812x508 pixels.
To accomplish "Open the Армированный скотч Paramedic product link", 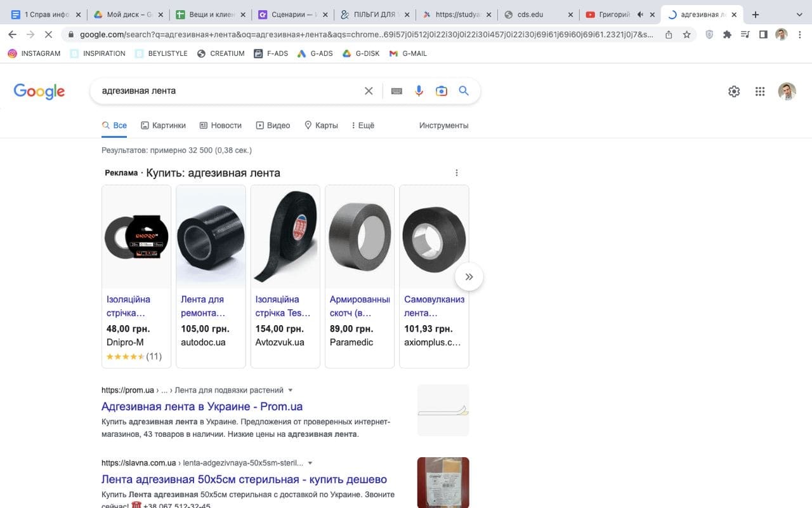I will [x=360, y=306].
